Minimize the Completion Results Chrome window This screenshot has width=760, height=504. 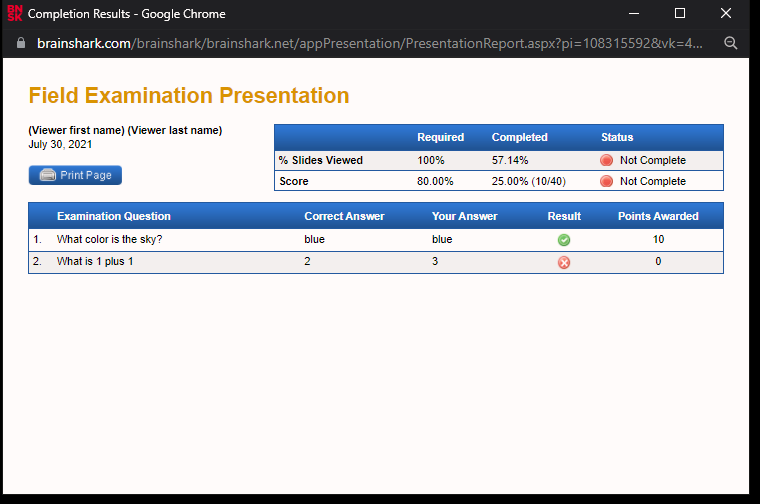point(634,14)
